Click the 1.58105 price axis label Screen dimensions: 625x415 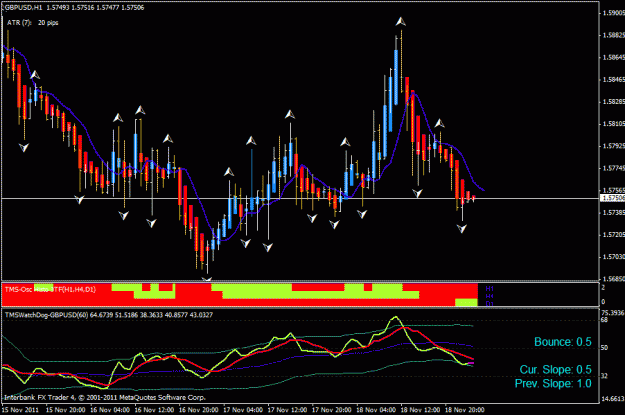click(613, 124)
